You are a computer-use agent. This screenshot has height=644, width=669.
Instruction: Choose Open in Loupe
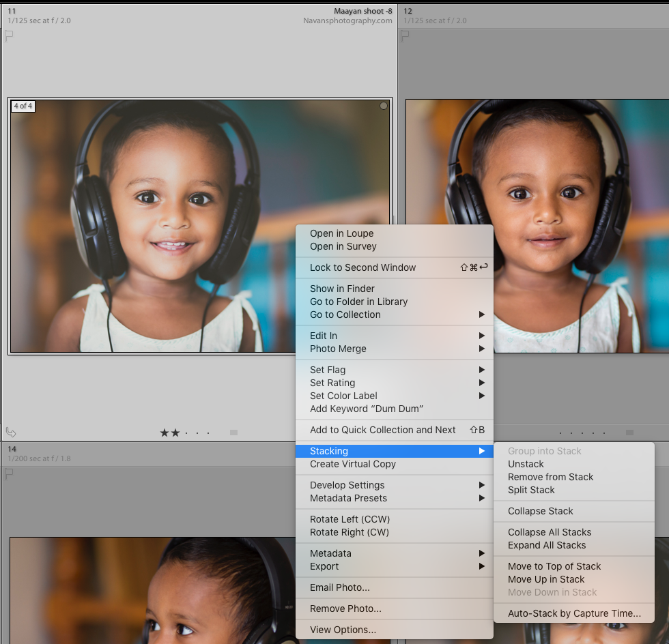click(x=395, y=233)
